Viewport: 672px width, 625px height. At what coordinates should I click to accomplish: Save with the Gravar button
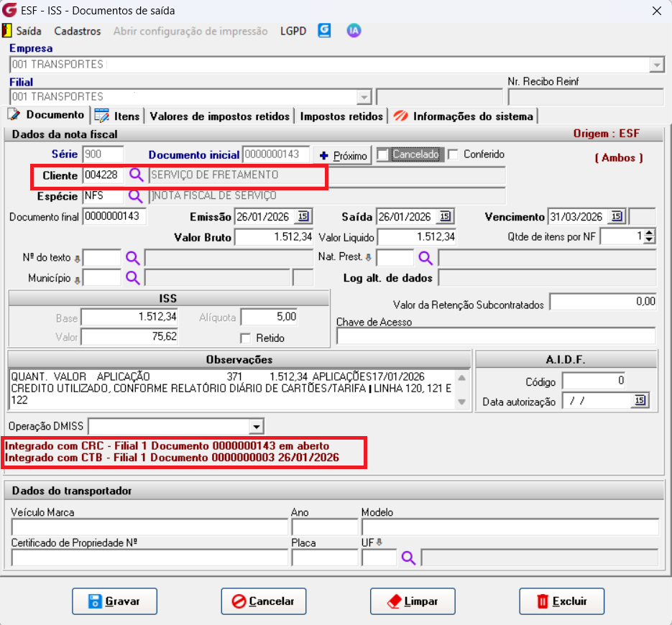pyautogui.click(x=114, y=601)
